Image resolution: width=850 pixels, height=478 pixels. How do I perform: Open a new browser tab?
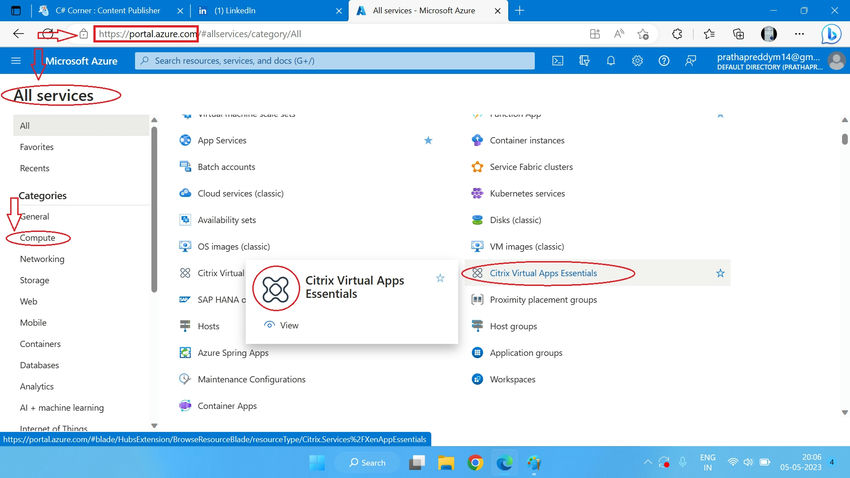pos(519,10)
